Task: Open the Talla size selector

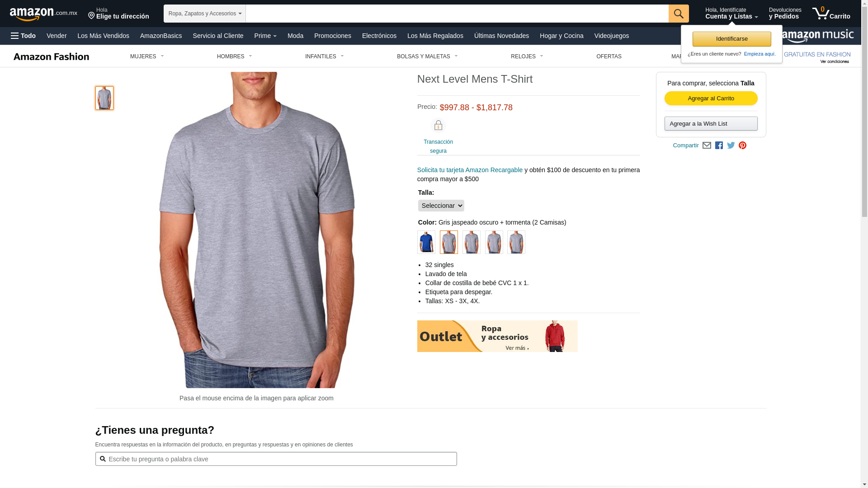Action: (441, 206)
